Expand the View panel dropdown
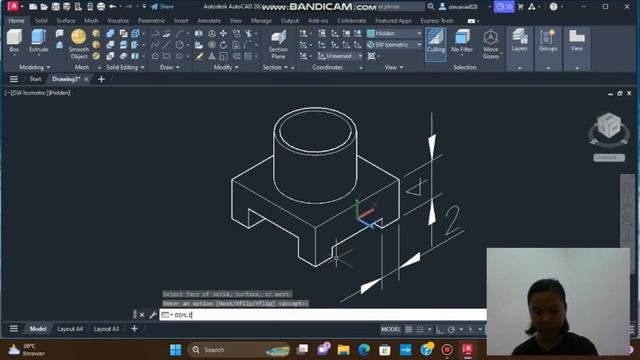This screenshot has width=640, height=360. [394, 67]
